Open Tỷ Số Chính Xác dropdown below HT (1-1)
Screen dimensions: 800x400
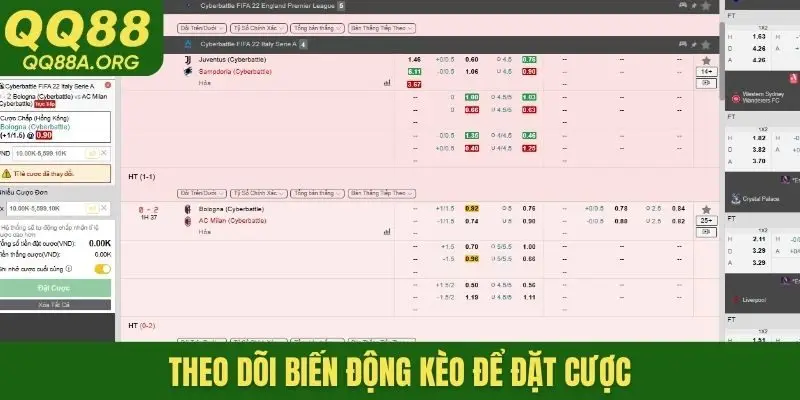click(x=259, y=193)
